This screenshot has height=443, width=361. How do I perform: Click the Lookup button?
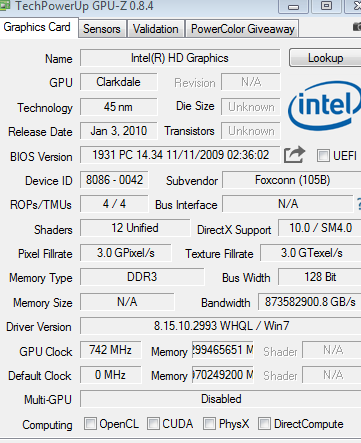pos(325,58)
